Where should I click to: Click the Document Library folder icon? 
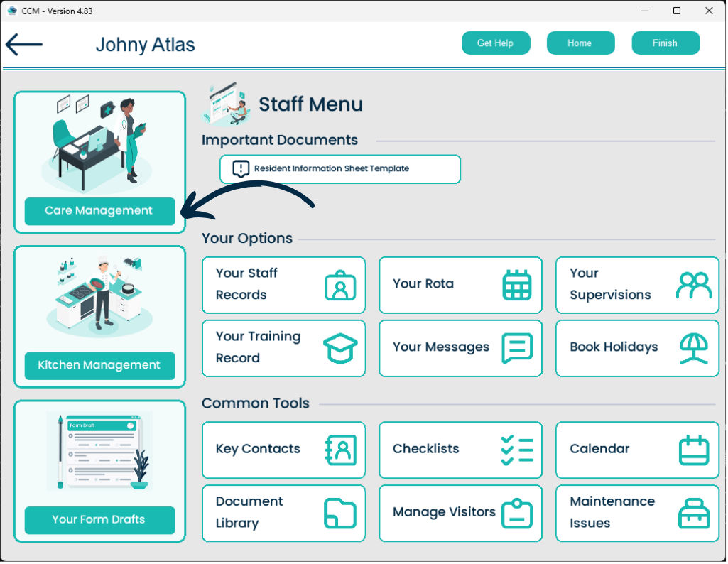tap(340, 513)
